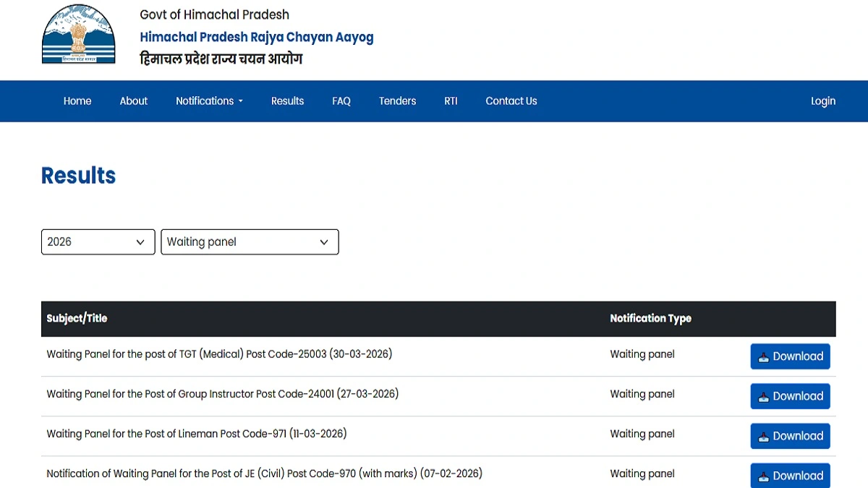Open the Waiting panel notification type dropdown
The height and width of the screenshot is (488, 868).
click(x=250, y=241)
